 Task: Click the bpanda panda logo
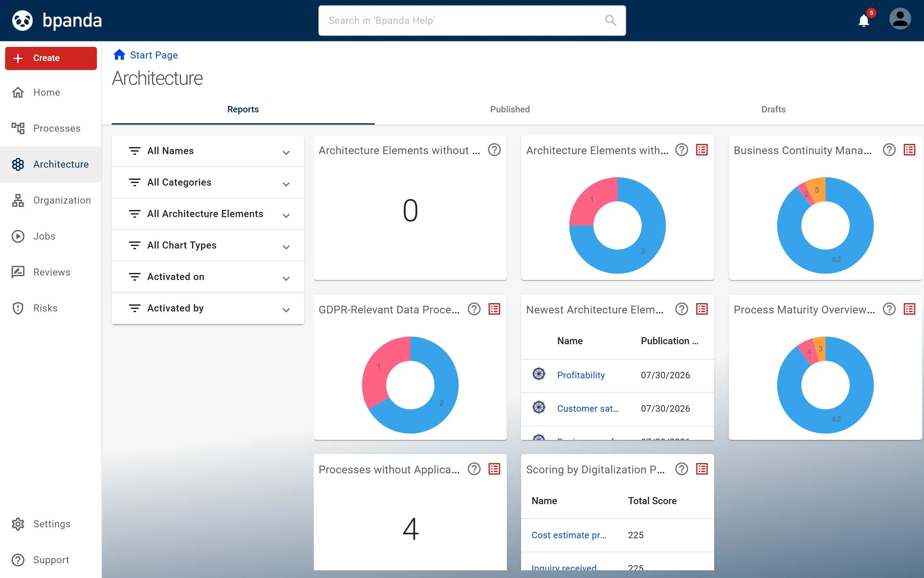click(x=22, y=20)
